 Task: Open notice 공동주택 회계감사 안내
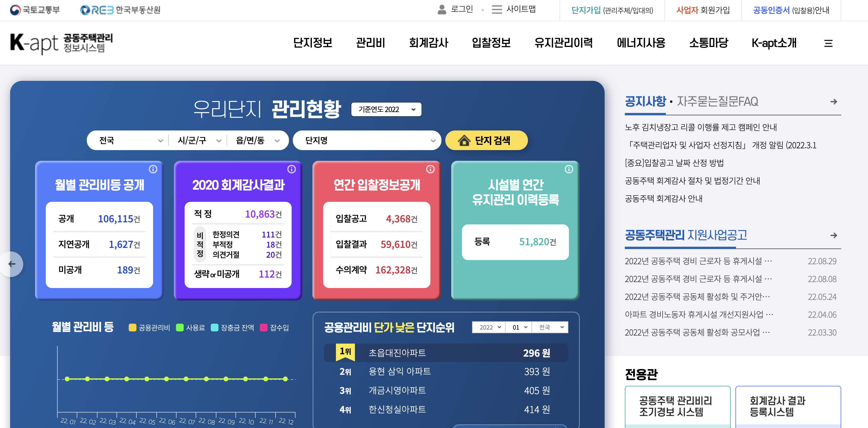click(x=663, y=199)
